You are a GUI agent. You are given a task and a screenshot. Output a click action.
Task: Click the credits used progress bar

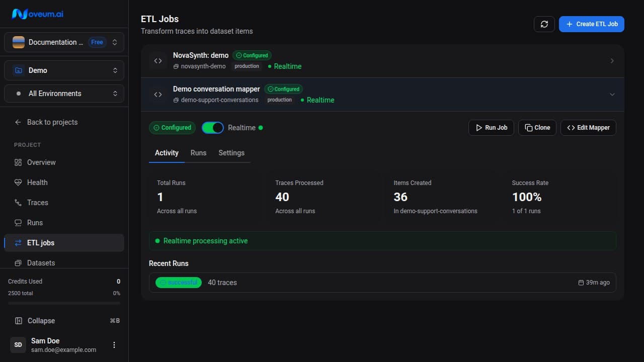[64, 303]
